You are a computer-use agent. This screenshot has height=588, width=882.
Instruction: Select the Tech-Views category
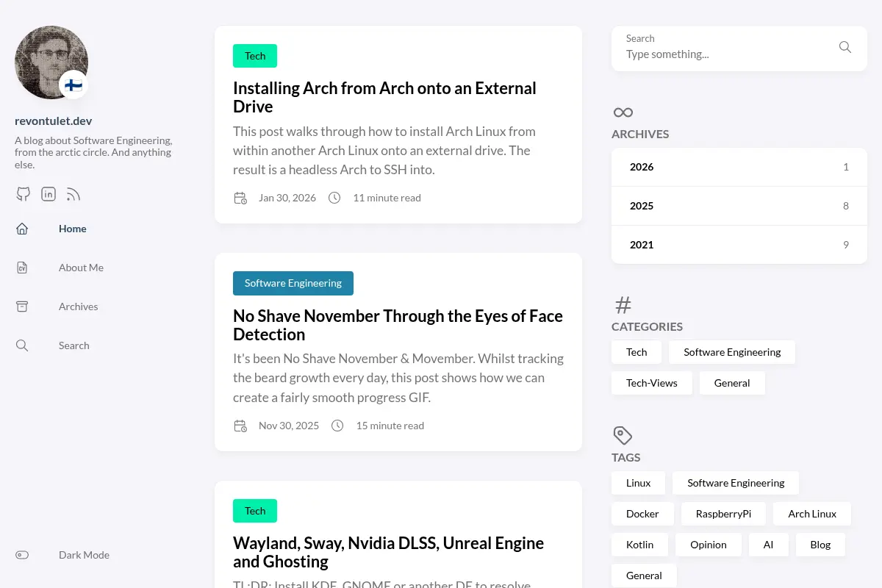pyautogui.click(x=652, y=383)
